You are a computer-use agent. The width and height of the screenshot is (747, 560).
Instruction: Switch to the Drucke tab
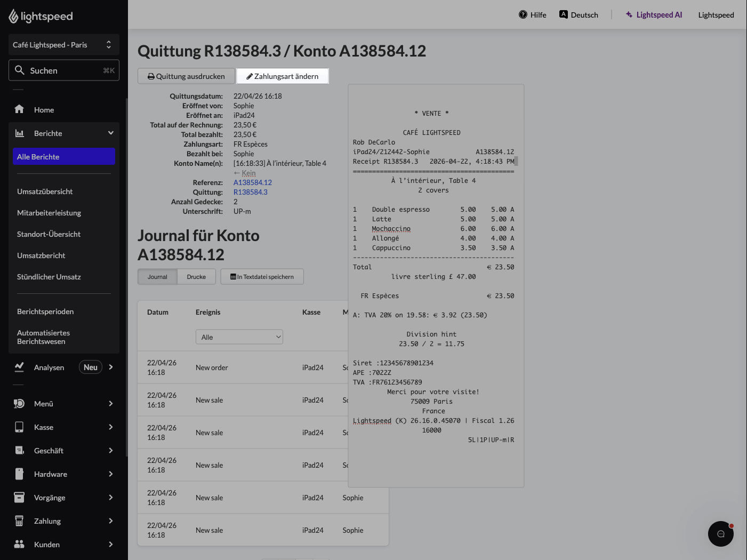click(196, 277)
